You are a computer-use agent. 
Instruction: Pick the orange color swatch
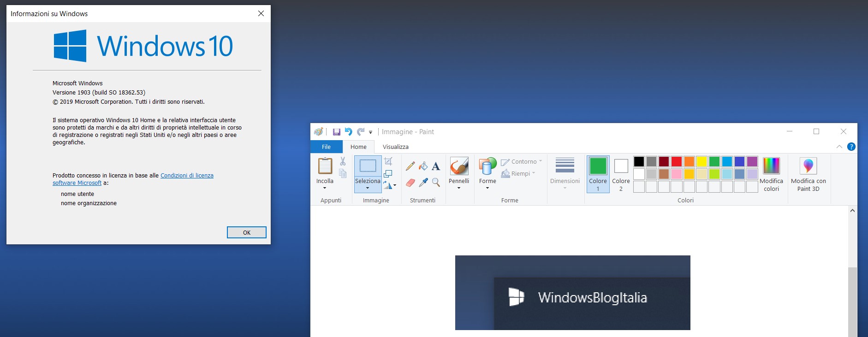[689, 161]
